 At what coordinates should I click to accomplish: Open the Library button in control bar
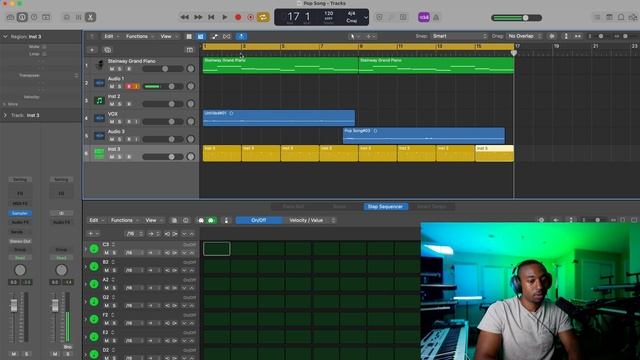tap(10, 17)
